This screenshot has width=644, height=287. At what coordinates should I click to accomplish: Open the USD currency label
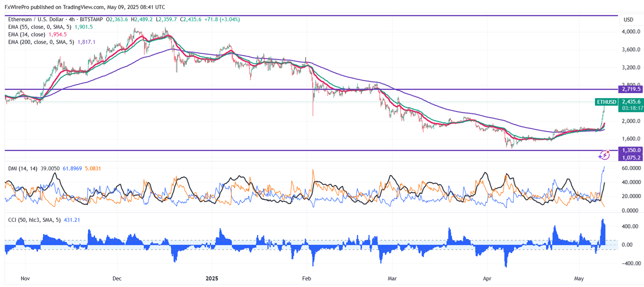628,20
